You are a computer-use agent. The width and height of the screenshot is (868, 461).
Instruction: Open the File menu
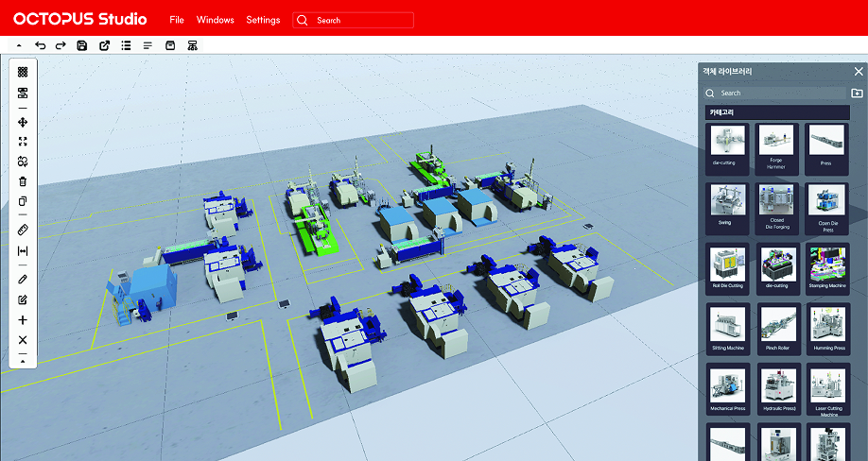tap(177, 20)
